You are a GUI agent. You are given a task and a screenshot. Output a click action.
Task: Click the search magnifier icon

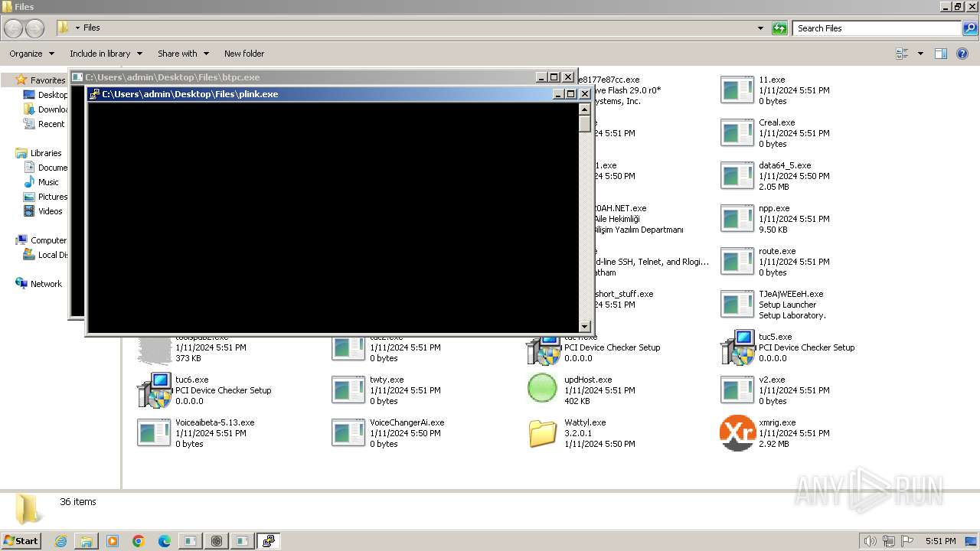point(969,28)
